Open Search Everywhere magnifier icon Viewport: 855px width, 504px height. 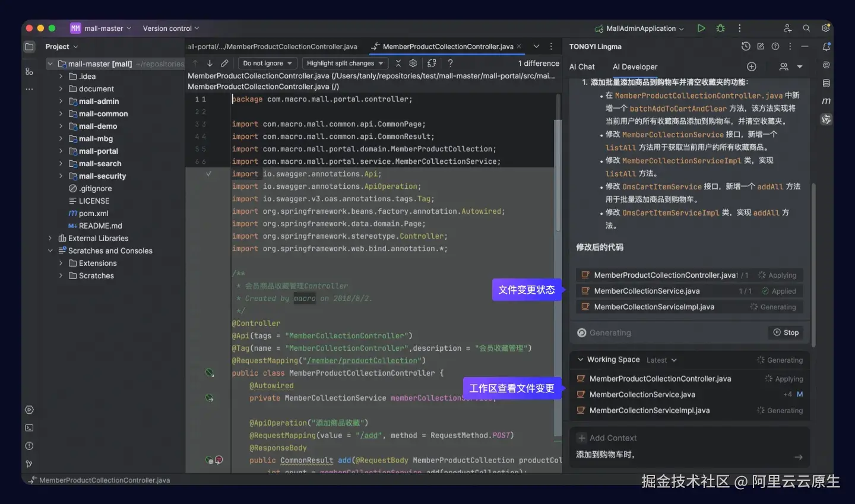pos(806,28)
